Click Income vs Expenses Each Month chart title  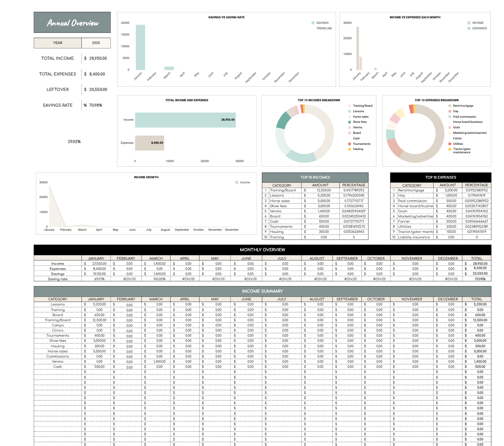(x=415, y=17)
